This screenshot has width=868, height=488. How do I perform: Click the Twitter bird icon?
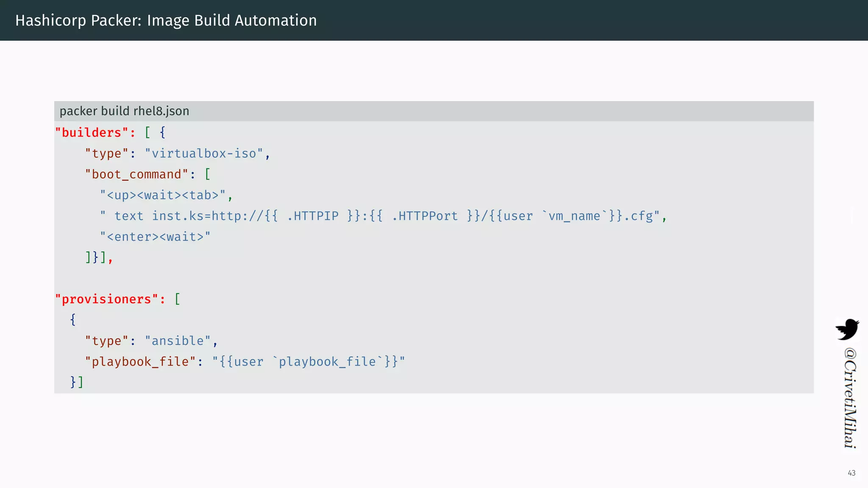[x=847, y=329]
